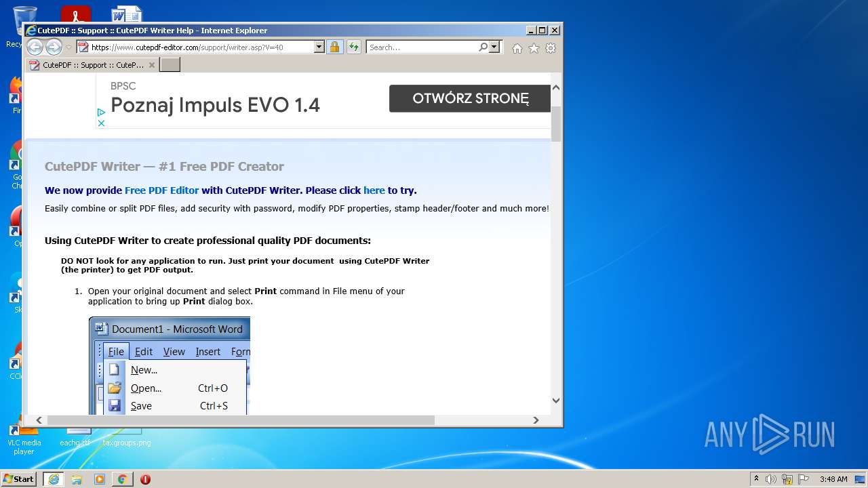Click the red shield taskbar icon

tap(145, 479)
